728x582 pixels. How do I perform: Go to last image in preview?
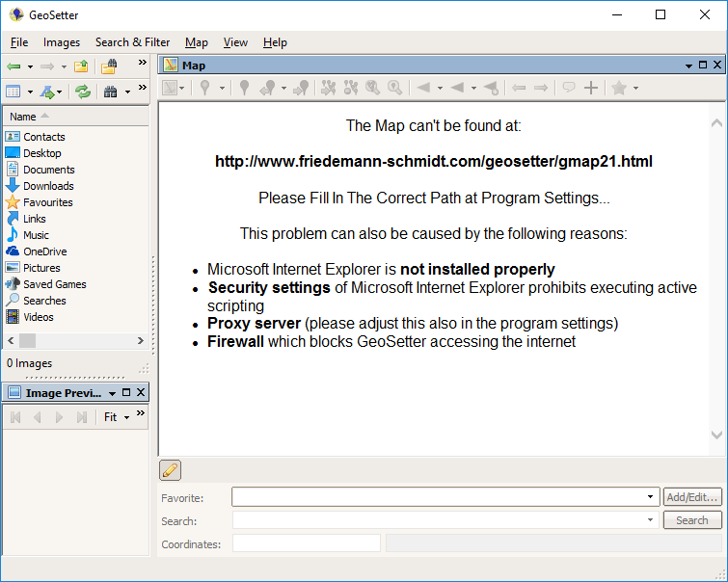click(82, 417)
